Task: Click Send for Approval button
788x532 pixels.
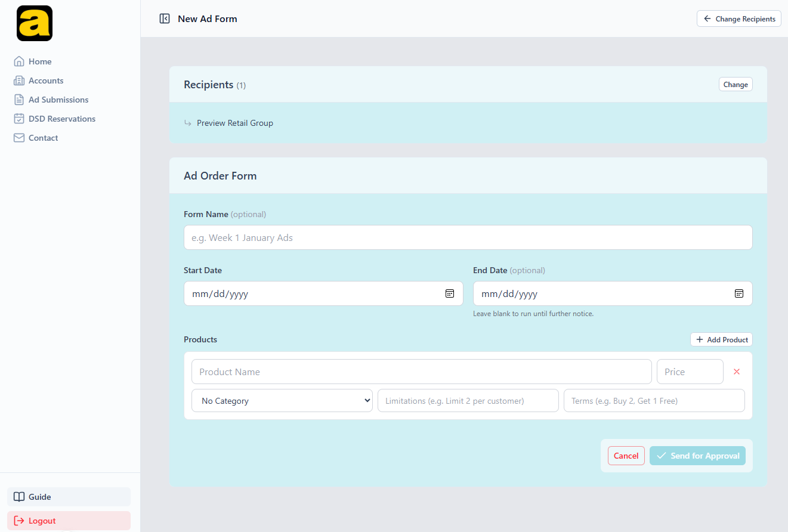Action: click(697, 456)
